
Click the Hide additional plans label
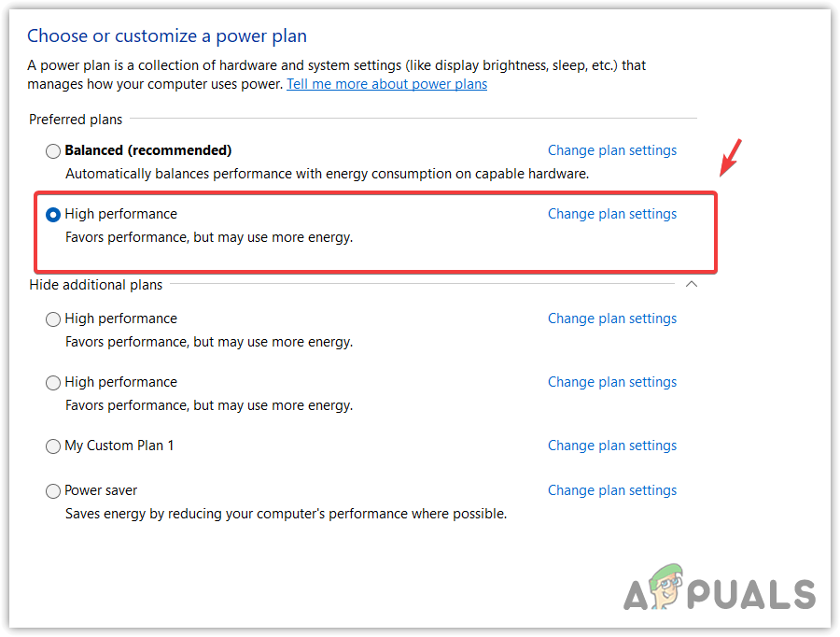pyautogui.click(x=96, y=285)
